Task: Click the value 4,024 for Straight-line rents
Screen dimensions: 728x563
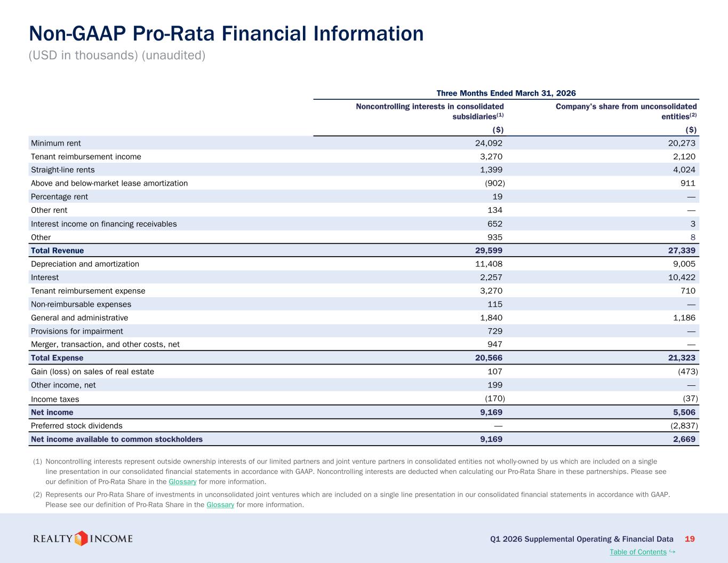Action: click(x=684, y=170)
